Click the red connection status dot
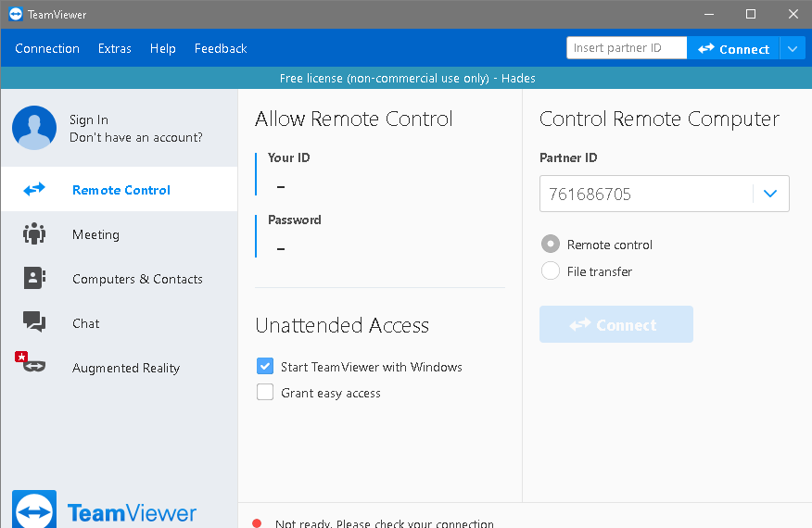This screenshot has height=528, width=812. 257,522
